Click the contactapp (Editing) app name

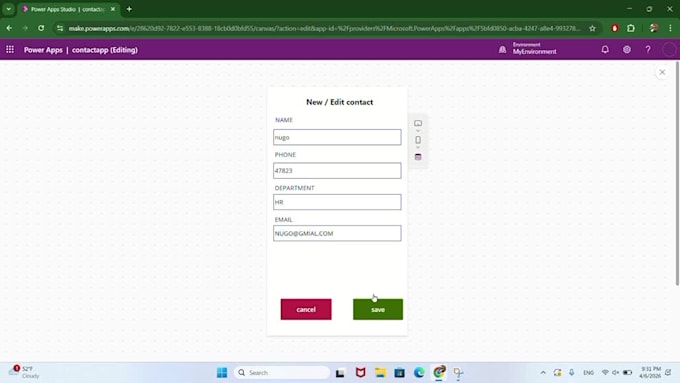point(105,50)
